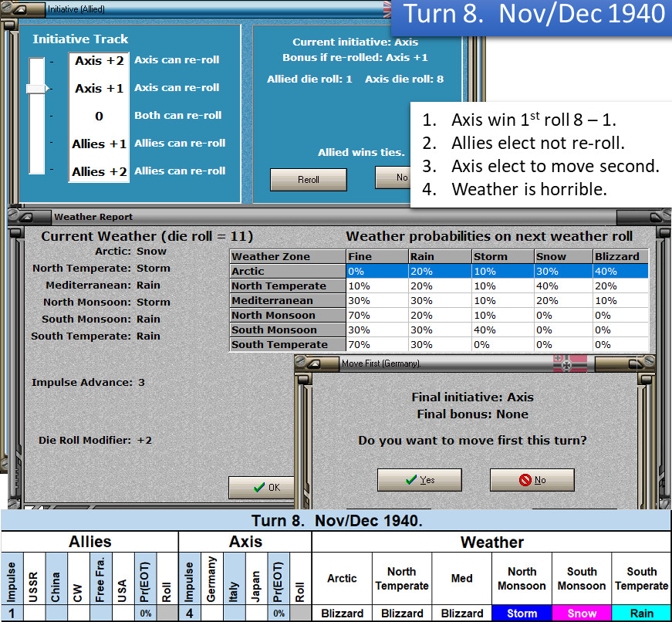
Task: Click the Storm column header
Action: (x=503, y=256)
